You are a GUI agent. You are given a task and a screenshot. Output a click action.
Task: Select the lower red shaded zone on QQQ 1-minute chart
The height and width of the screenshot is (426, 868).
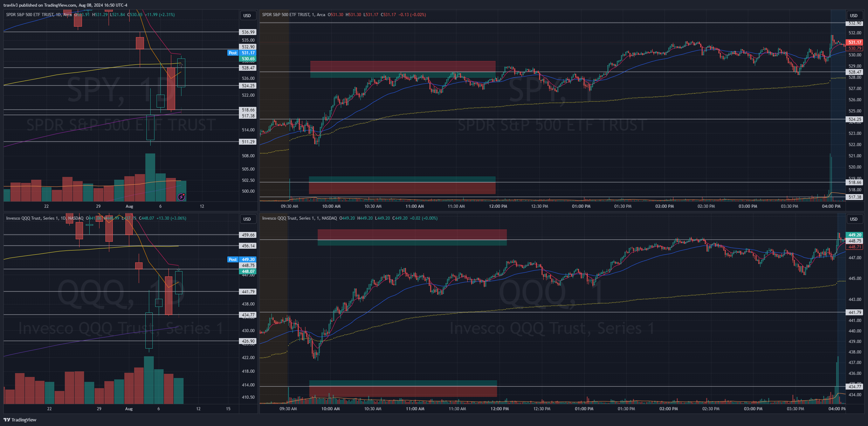pyautogui.click(x=403, y=391)
